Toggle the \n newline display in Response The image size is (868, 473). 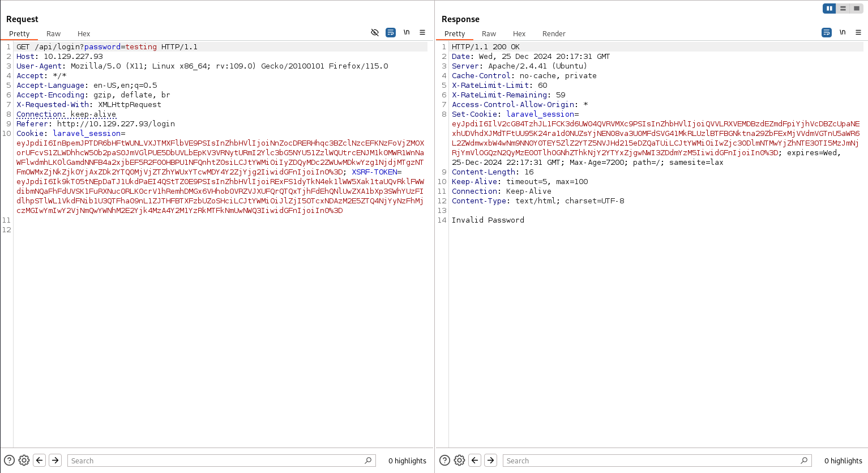(x=843, y=32)
